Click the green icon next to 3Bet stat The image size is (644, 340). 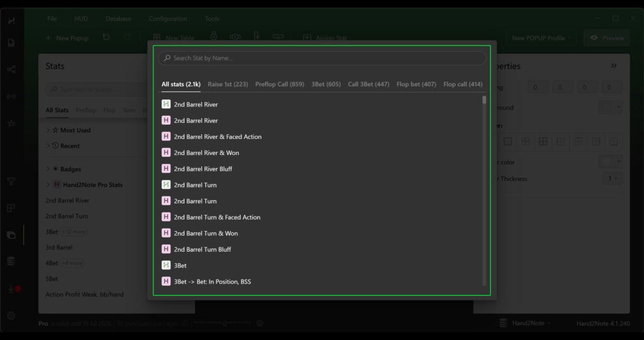point(166,266)
